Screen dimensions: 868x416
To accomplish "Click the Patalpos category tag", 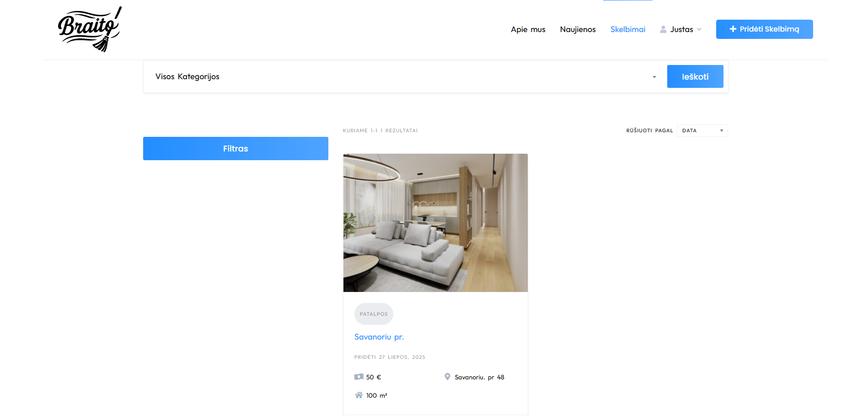I will (x=374, y=314).
